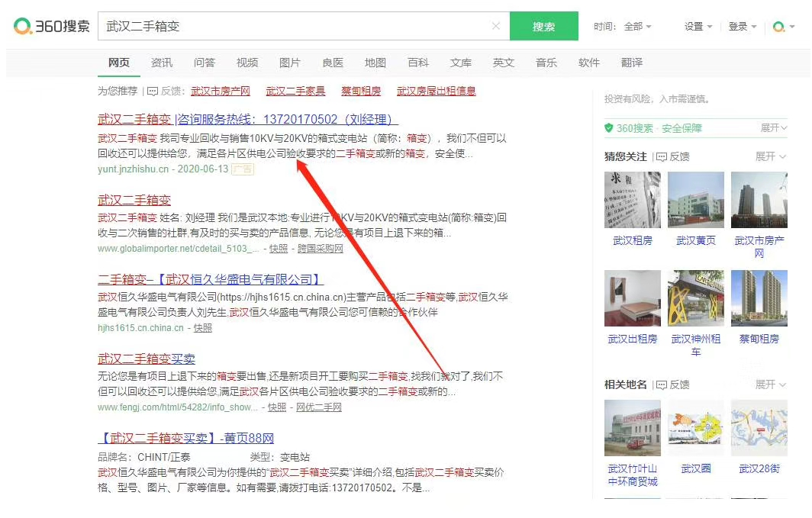Click the 武汉圈 caption link
Image resolution: width=812 pixels, height=518 pixels.
click(x=696, y=468)
